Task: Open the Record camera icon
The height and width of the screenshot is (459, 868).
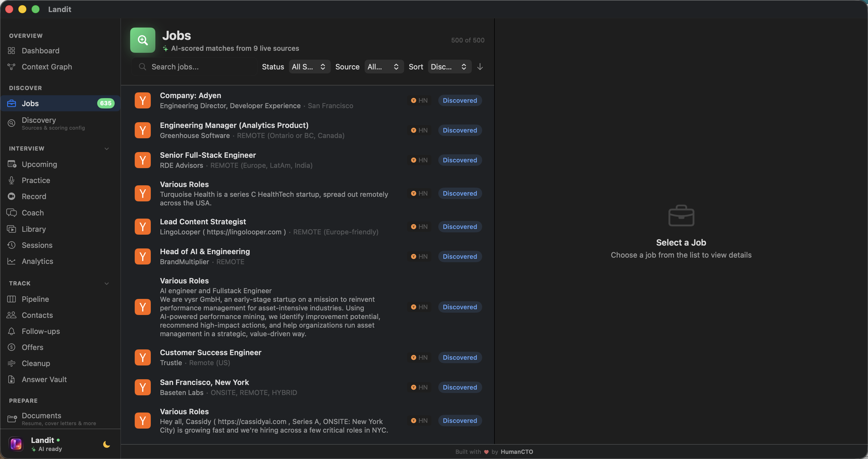Action: pyautogui.click(x=11, y=196)
